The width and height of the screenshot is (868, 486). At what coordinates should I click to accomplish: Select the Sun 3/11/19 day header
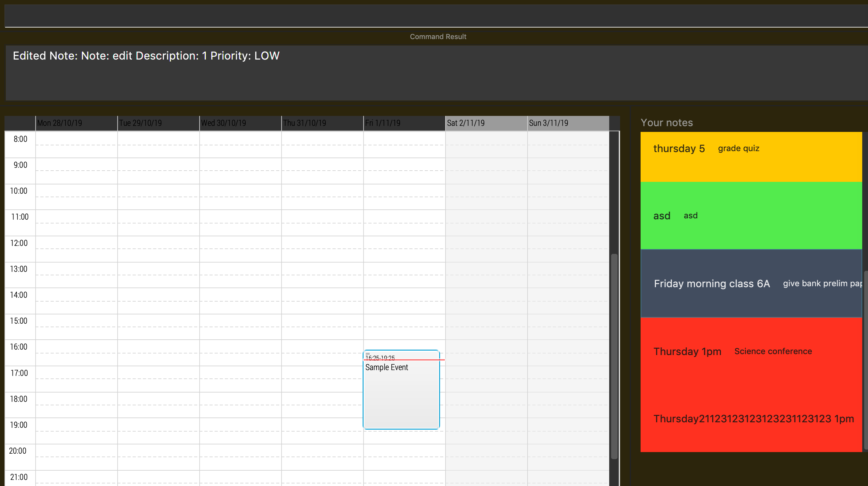(568, 123)
